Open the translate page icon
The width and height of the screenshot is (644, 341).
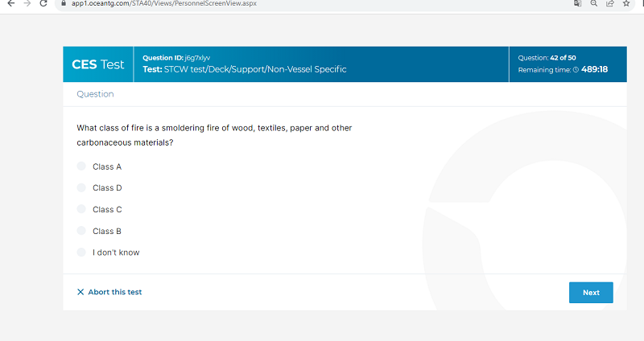[577, 3]
